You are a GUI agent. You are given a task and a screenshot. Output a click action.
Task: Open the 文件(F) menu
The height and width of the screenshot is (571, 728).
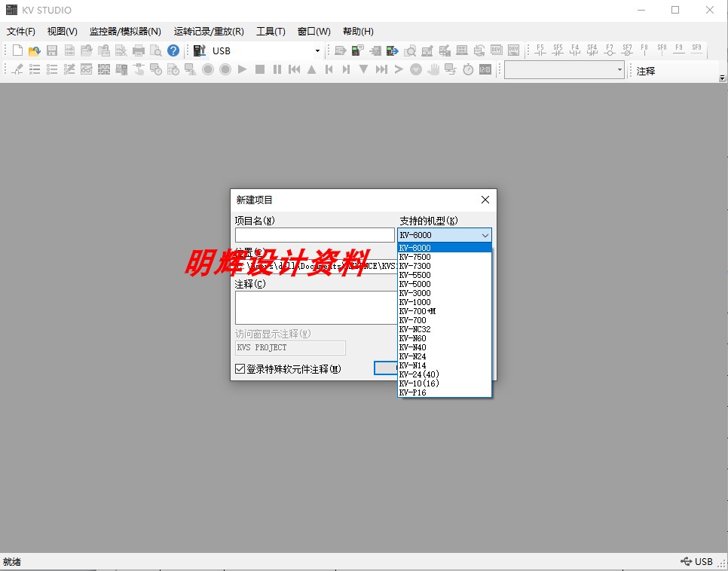[20, 31]
